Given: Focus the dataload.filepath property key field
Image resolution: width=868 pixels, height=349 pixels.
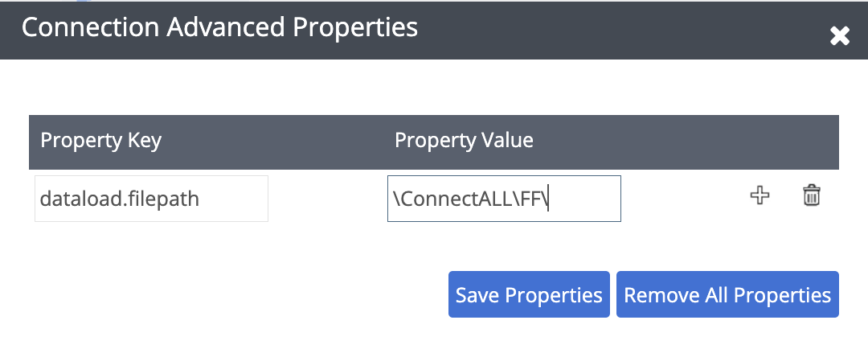Looking at the screenshot, I should pyautogui.click(x=151, y=199).
